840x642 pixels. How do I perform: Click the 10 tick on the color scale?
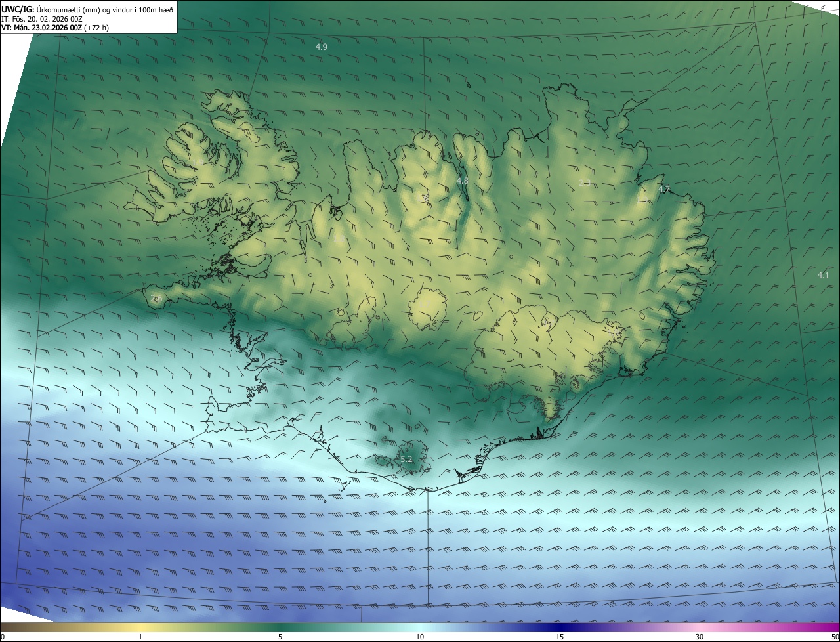click(420, 637)
